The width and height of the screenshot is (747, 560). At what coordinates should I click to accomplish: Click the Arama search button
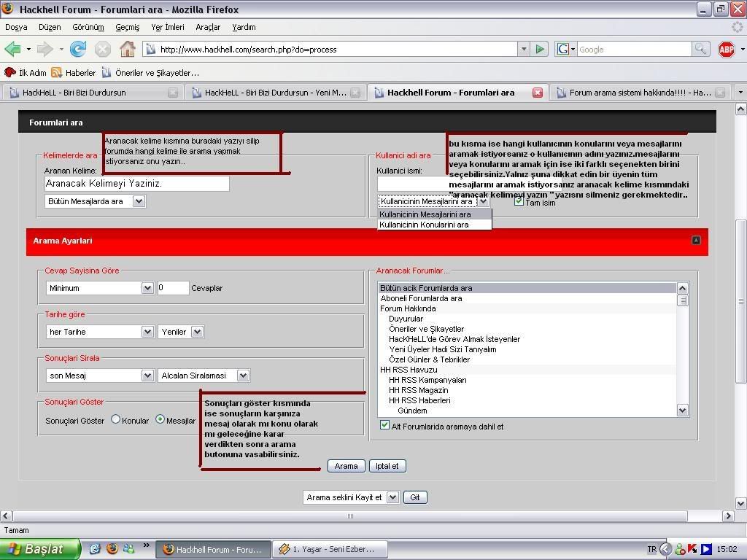347,466
